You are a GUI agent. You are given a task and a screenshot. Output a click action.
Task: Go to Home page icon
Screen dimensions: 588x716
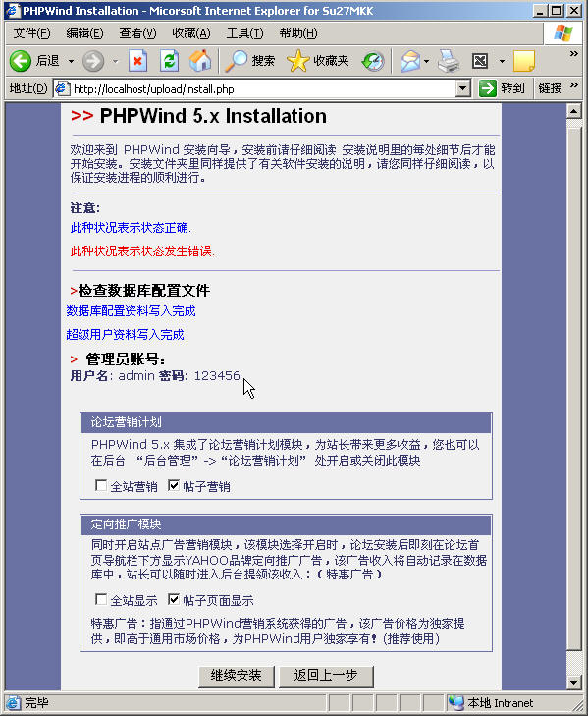(x=200, y=61)
